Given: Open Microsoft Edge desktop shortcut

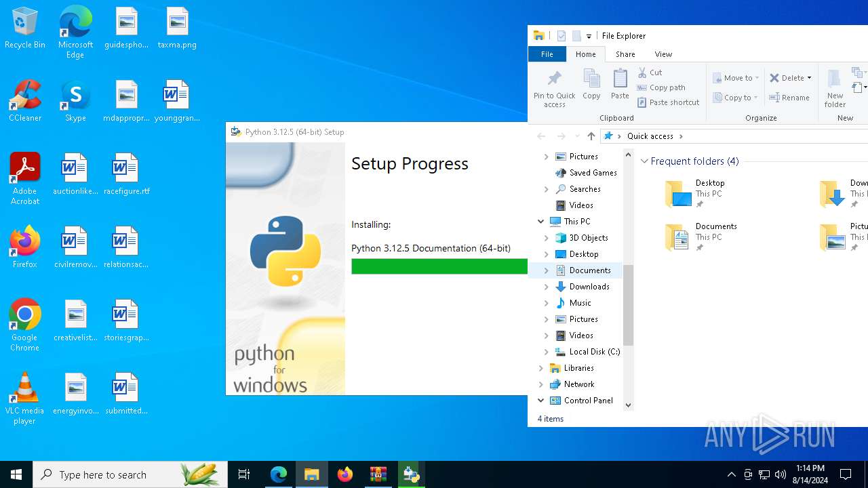Looking at the screenshot, I should coord(75,33).
